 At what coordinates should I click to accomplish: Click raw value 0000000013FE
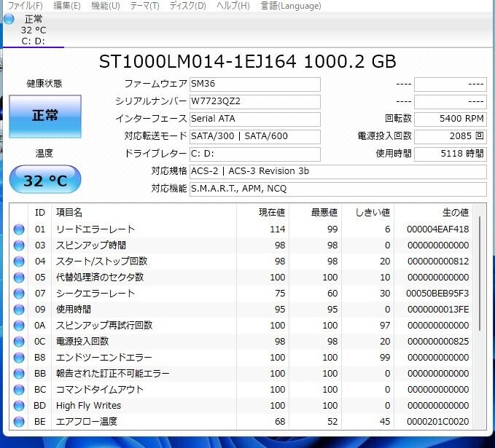coord(438,310)
